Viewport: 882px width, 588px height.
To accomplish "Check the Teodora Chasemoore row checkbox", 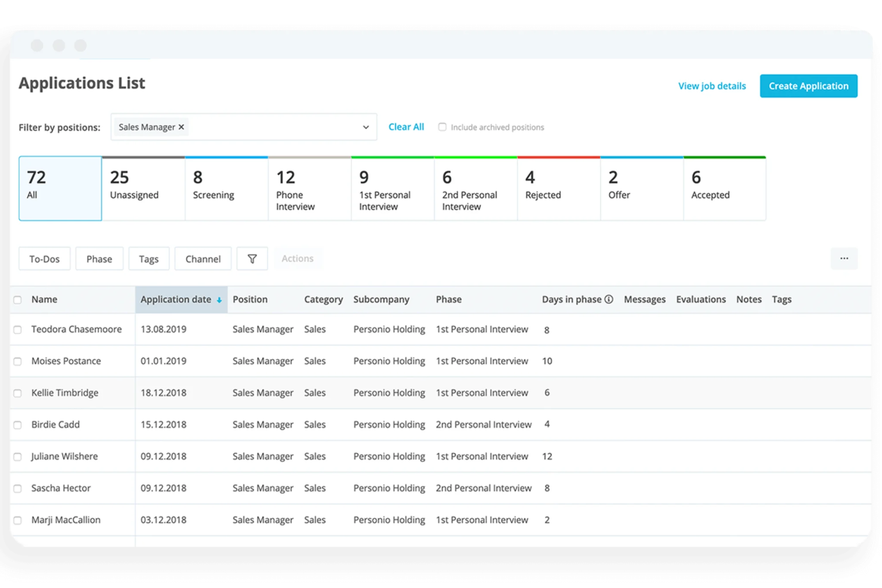I will pyautogui.click(x=18, y=330).
